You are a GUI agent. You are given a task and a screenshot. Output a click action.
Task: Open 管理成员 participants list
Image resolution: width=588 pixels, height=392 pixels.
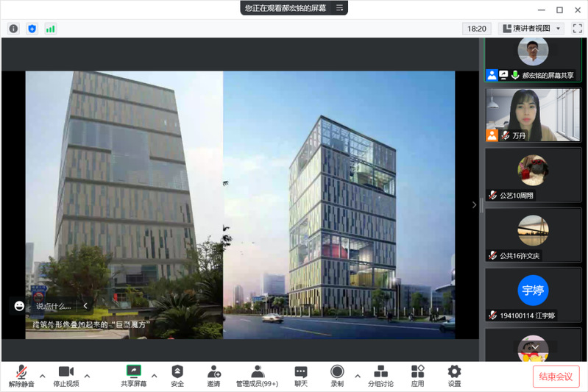[x=258, y=376]
